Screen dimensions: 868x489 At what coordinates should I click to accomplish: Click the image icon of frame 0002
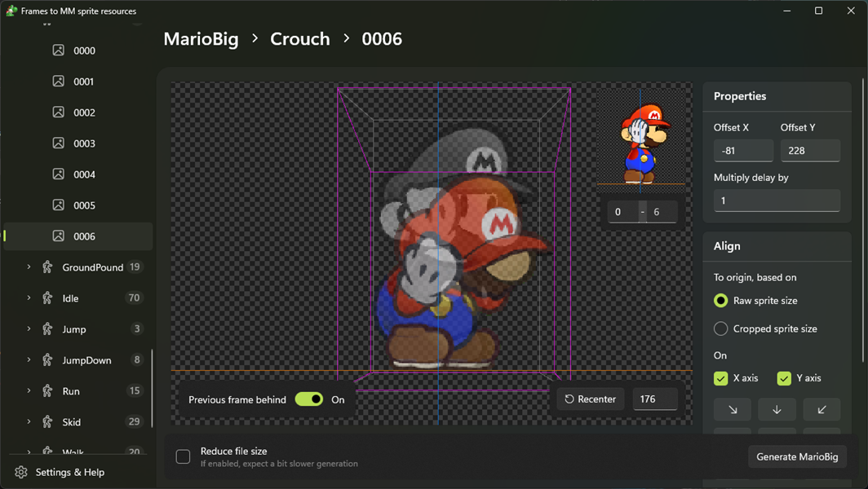tap(58, 112)
